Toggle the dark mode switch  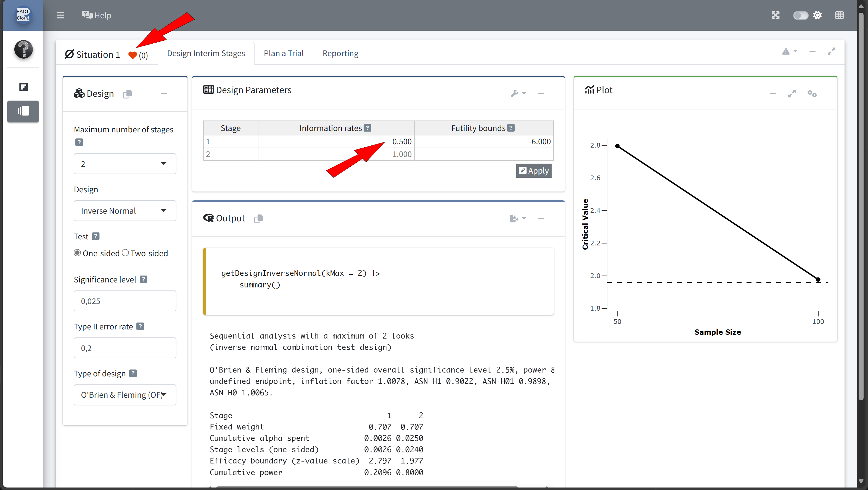(800, 15)
